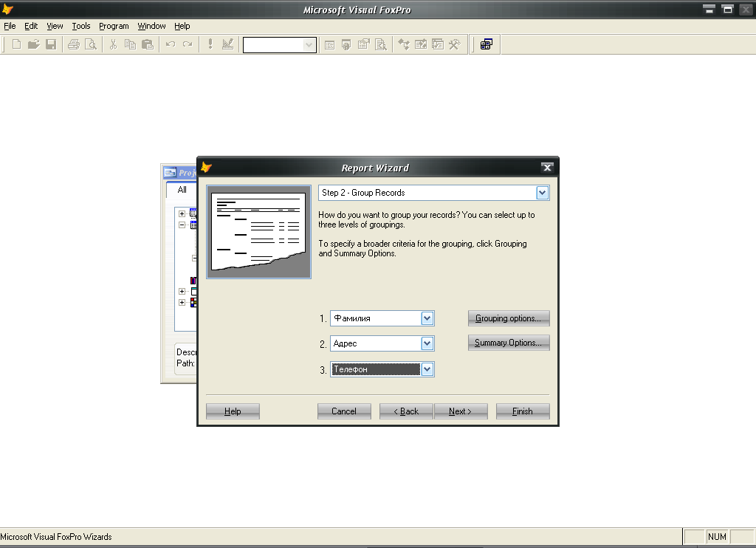Click the Modify Form ruler-and-pencil icon
The height and width of the screenshot is (548, 756).
click(x=227, y=44)
